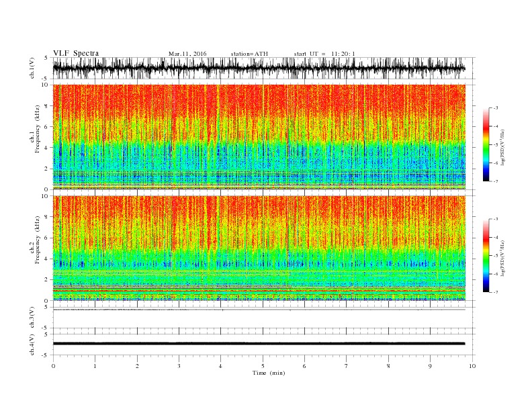Click inside the ch.2 spectrogram panel
The width and height of the screenshot is (532, 411).
[x=259, y=248]
